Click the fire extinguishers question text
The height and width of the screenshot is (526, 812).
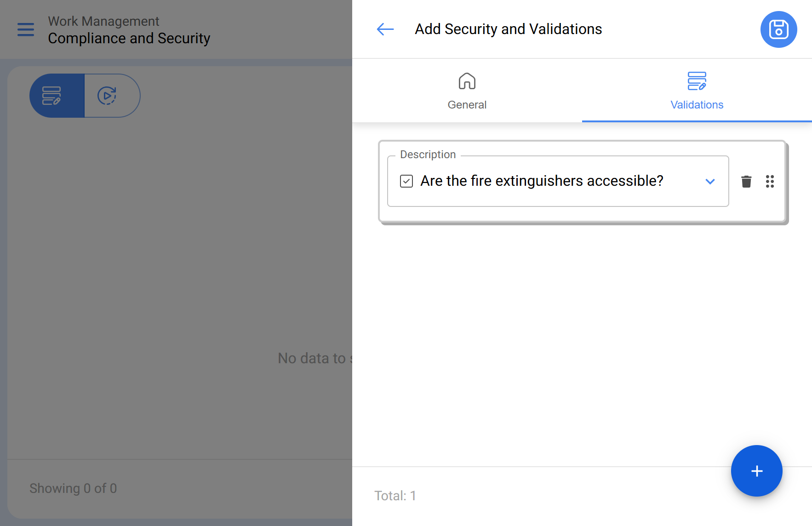[542, 181]
